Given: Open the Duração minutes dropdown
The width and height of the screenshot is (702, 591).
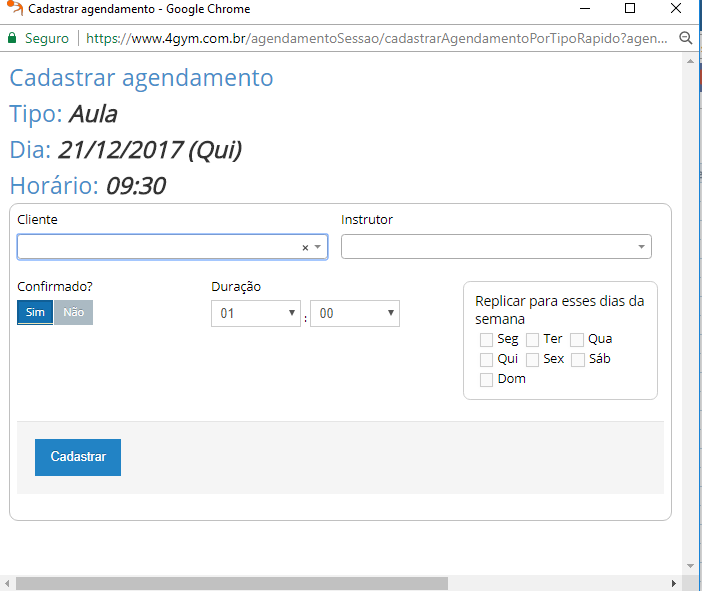Looking at the screenshot, I should tap(355, 314).
